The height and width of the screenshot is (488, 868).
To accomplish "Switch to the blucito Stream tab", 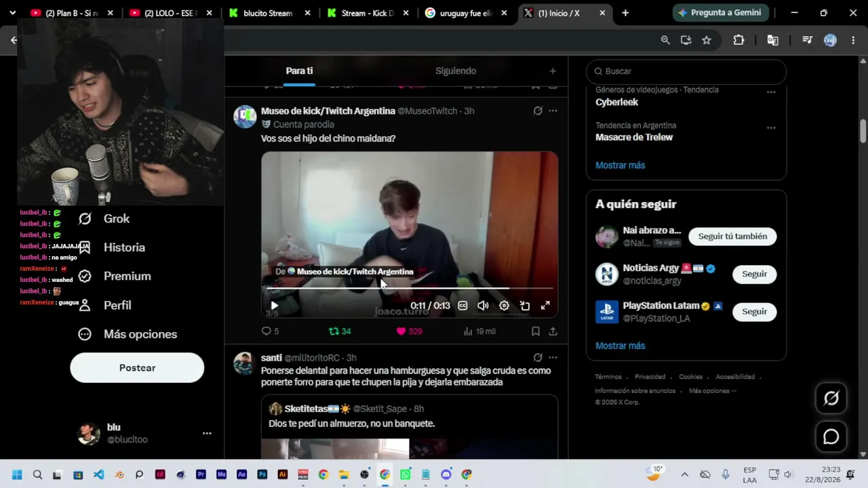I will (x=271, y=13).
